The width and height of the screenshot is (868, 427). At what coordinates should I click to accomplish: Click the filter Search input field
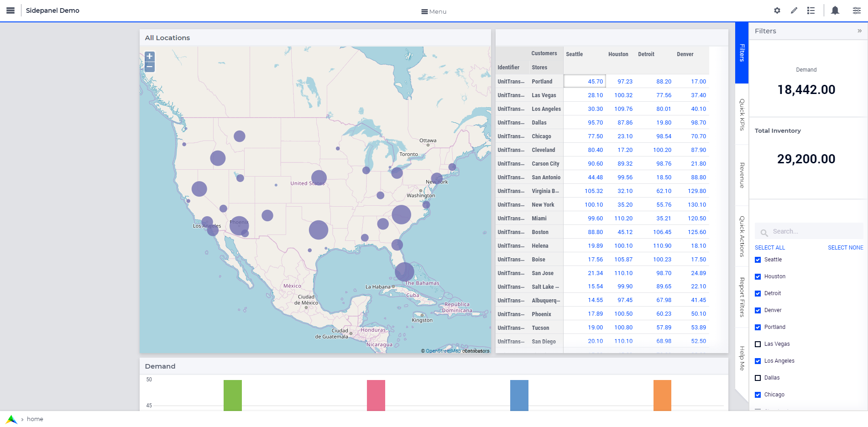pyautogui.click(x=812, y=232)
